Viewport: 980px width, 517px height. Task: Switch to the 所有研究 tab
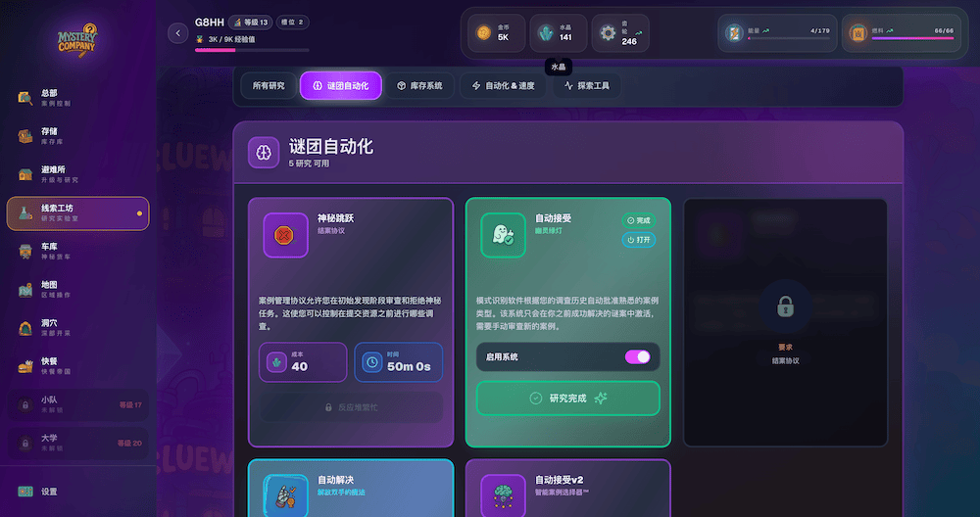[268, 86]
